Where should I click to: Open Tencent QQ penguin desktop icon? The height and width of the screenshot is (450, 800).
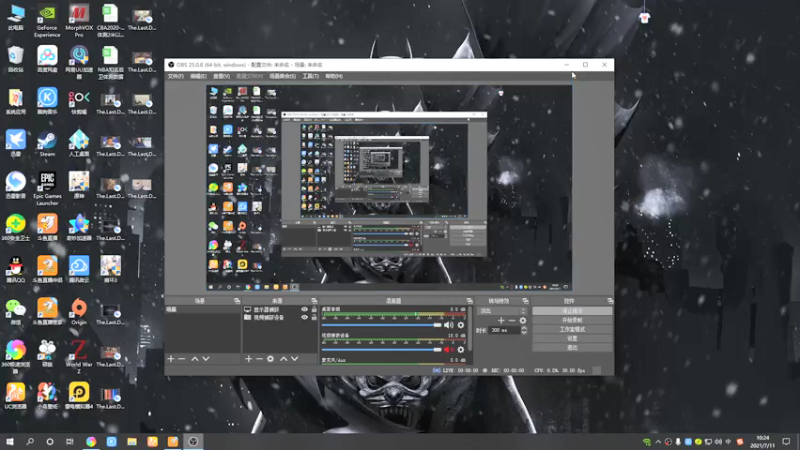16,269
